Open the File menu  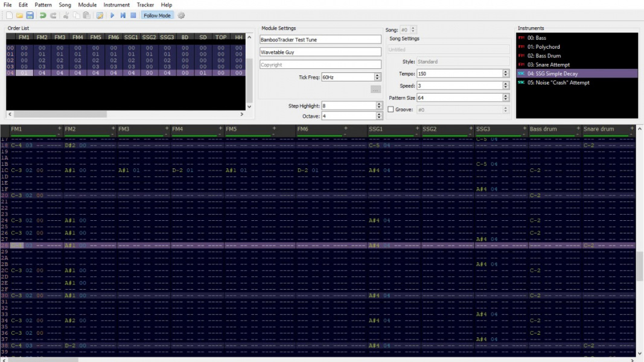[x=7, y=5]
